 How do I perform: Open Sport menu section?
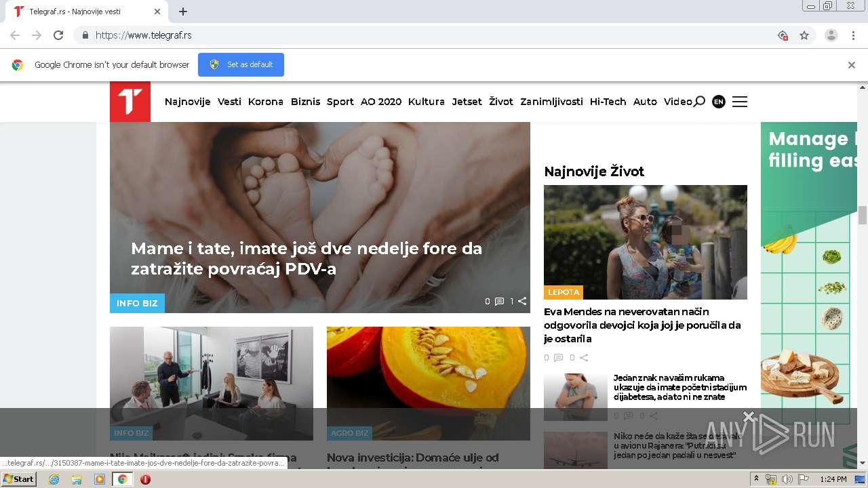point(340,102)
